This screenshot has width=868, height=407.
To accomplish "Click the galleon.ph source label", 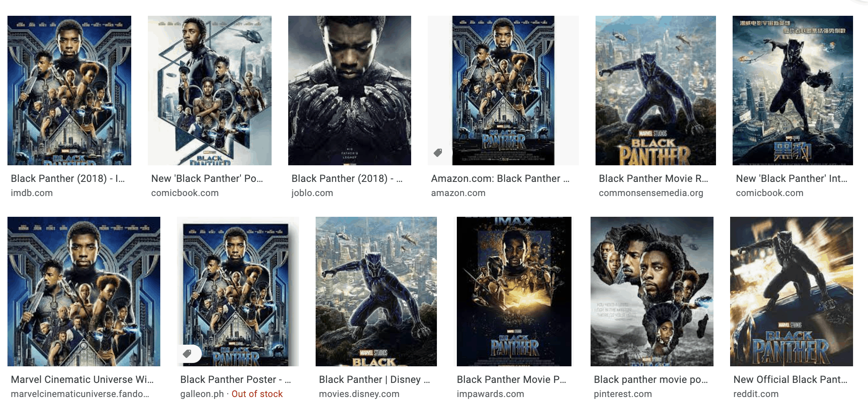I will point(202,394).
